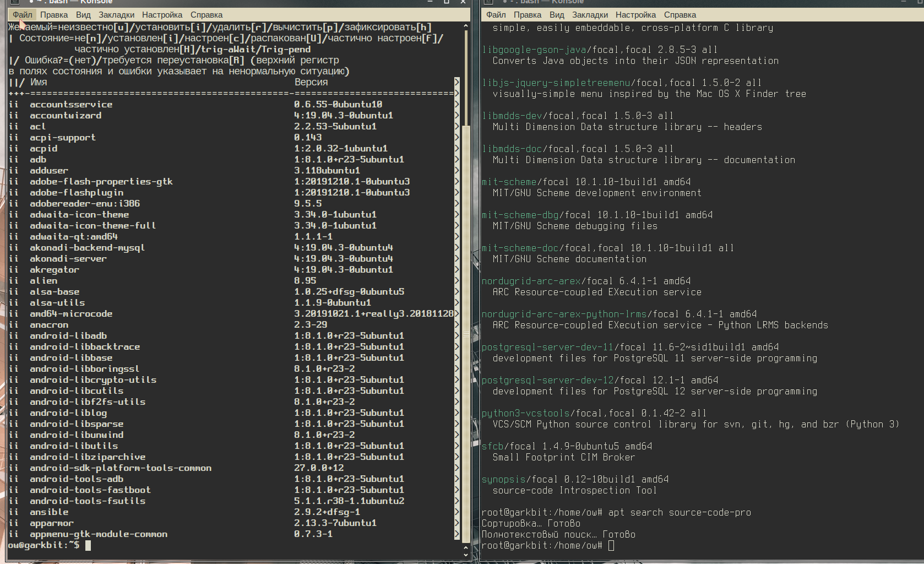This screenshot has height=564, width=924.
Task: Click adobereader-enu:i386 package name
Action: pyautogui.click(x=85, y=203)
